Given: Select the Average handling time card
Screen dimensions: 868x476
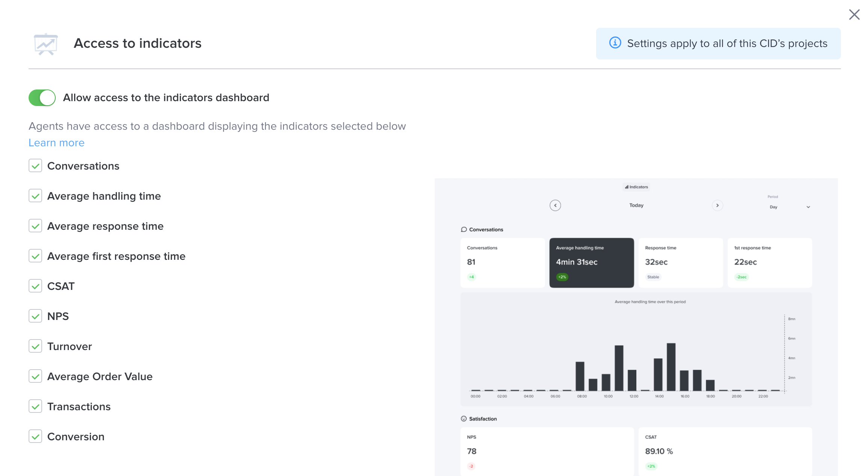Looking at the screenshot, I should click(592, 262).
